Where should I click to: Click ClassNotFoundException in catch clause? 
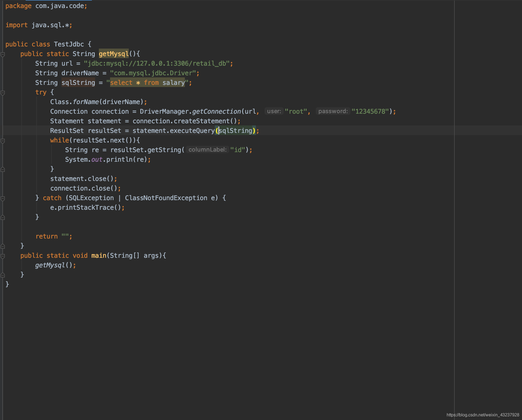click(166, 198)
